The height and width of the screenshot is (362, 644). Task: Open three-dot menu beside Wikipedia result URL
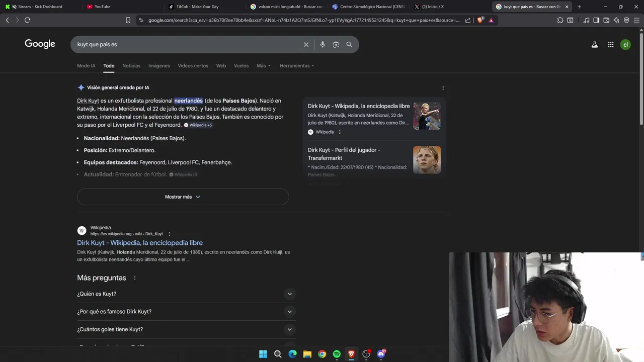(x=169, y=234)
